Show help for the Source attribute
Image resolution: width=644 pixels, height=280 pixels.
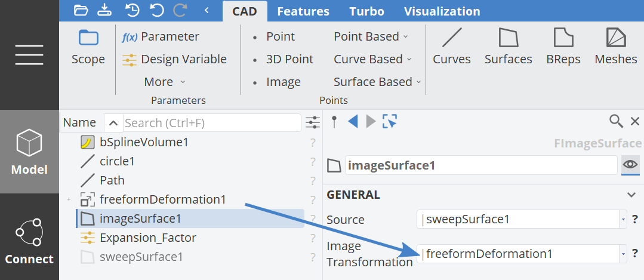[635, 219]
